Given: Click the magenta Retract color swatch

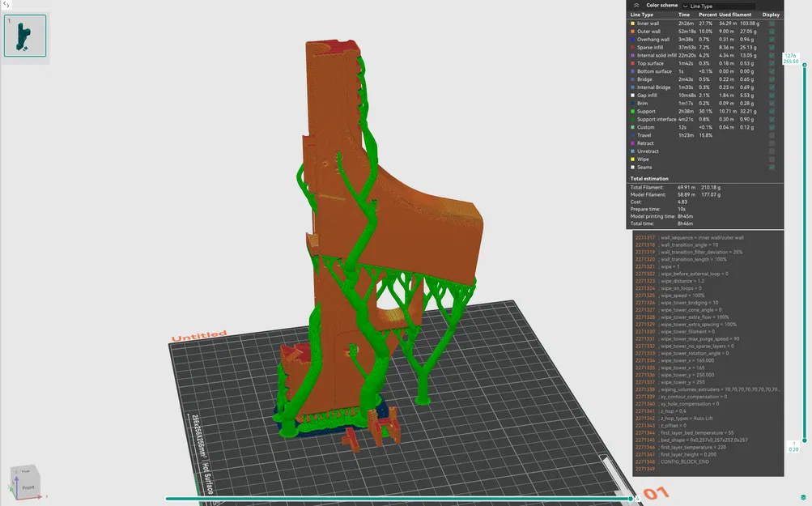Looking at the screenshot, I should click(x=632, y=143).
